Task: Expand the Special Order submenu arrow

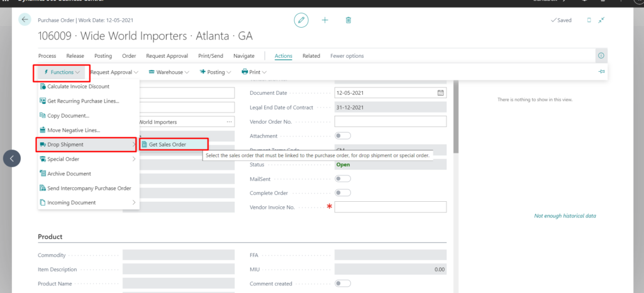Action: point(134,159)
